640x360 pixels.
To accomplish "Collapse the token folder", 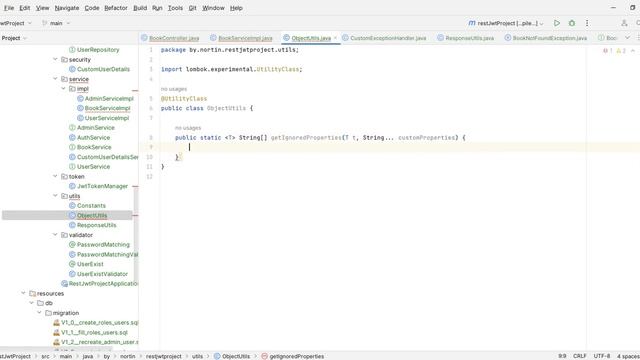I will [55, 176].
